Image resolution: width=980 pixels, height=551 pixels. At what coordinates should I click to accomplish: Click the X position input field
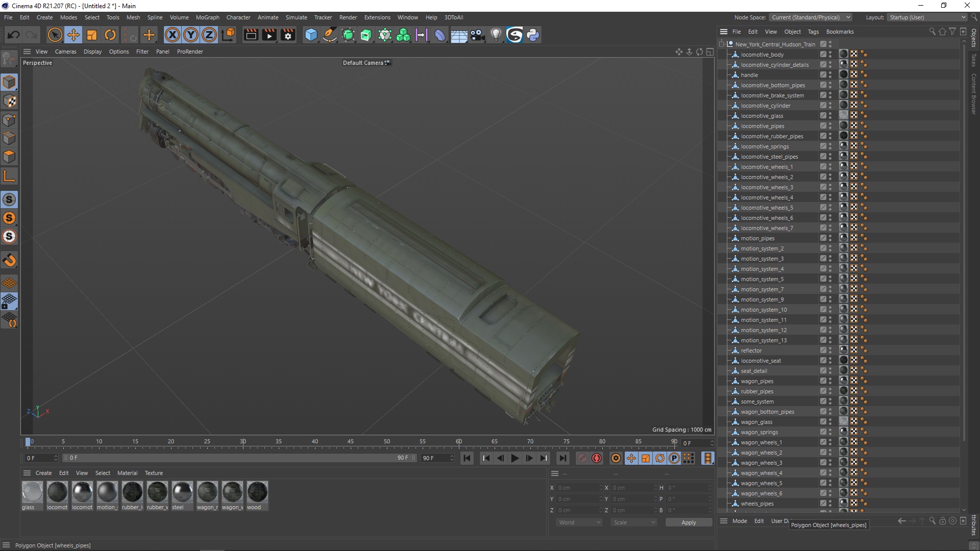coord(579,488)
